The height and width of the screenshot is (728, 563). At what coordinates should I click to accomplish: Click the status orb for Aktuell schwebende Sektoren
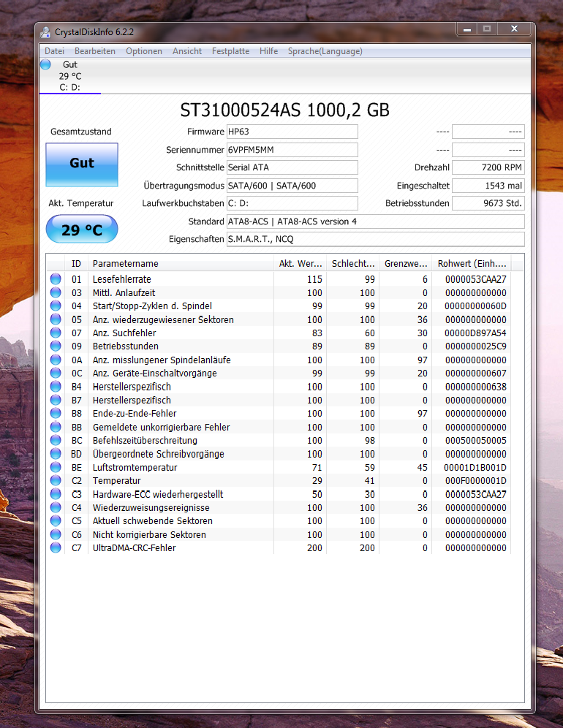click(56, 521)
